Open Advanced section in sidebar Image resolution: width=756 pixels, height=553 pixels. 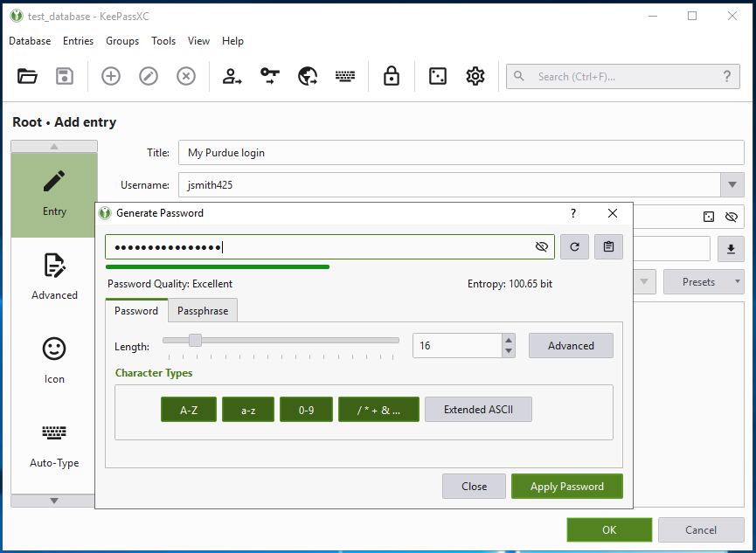(x=54, y=276)
